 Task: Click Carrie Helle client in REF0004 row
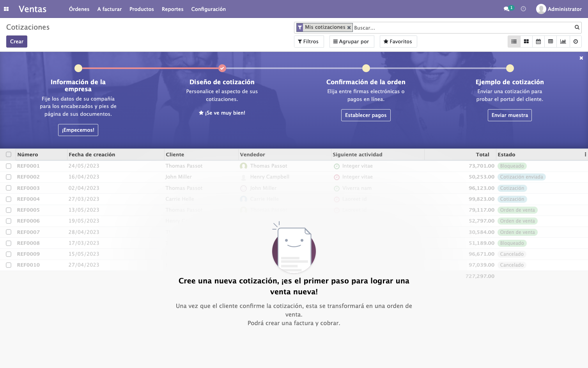coord(180,199)
